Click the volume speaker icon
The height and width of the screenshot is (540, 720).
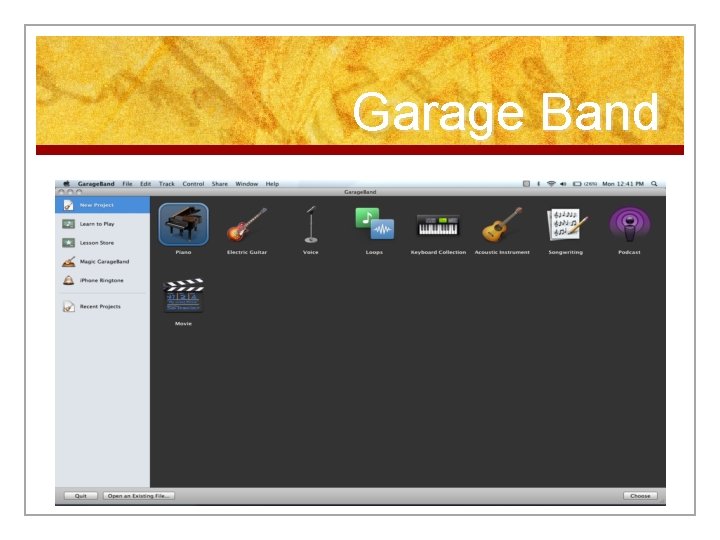tap(563, 184)
